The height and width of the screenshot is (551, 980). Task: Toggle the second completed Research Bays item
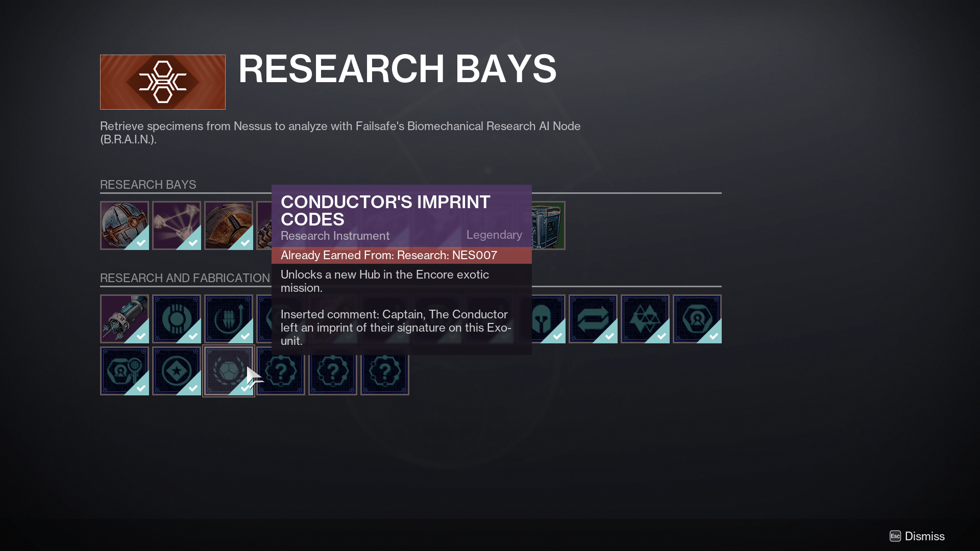coord(176,226)
